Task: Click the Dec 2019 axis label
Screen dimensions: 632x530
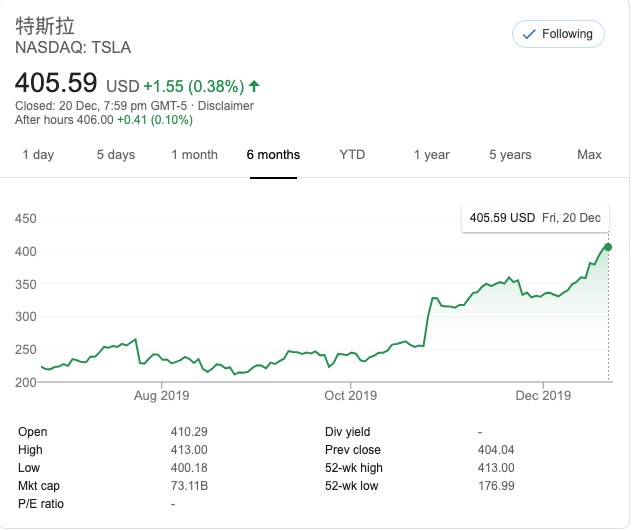Action: pyautogui.click(x=543, y=396)
